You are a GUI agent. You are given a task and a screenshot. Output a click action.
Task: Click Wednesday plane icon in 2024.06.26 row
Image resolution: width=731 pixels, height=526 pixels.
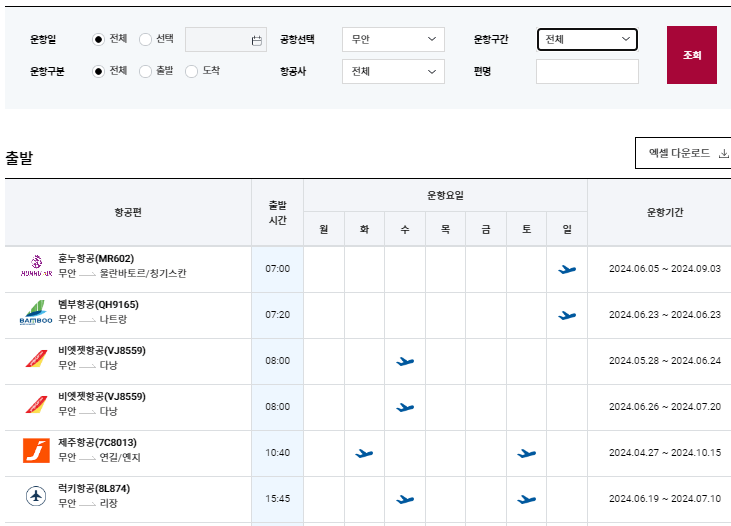[x=405, y=407]
